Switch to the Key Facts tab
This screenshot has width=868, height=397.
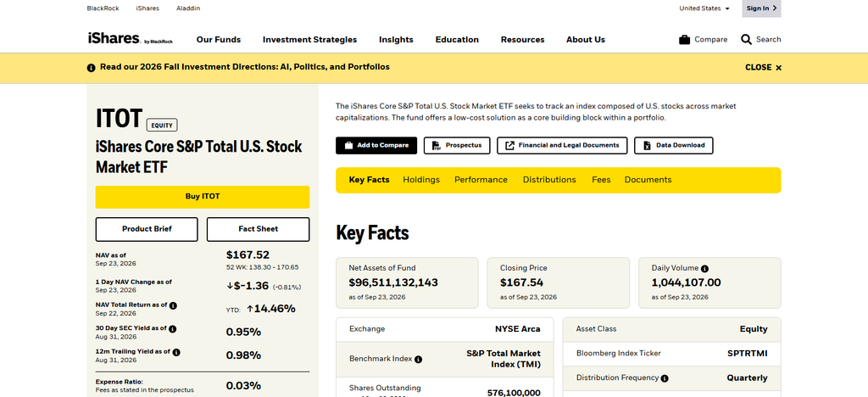[370, 180]
